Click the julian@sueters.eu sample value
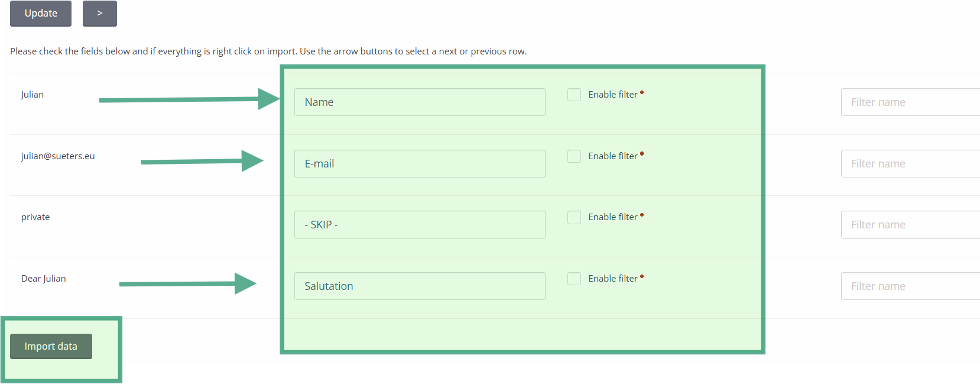 58,156
